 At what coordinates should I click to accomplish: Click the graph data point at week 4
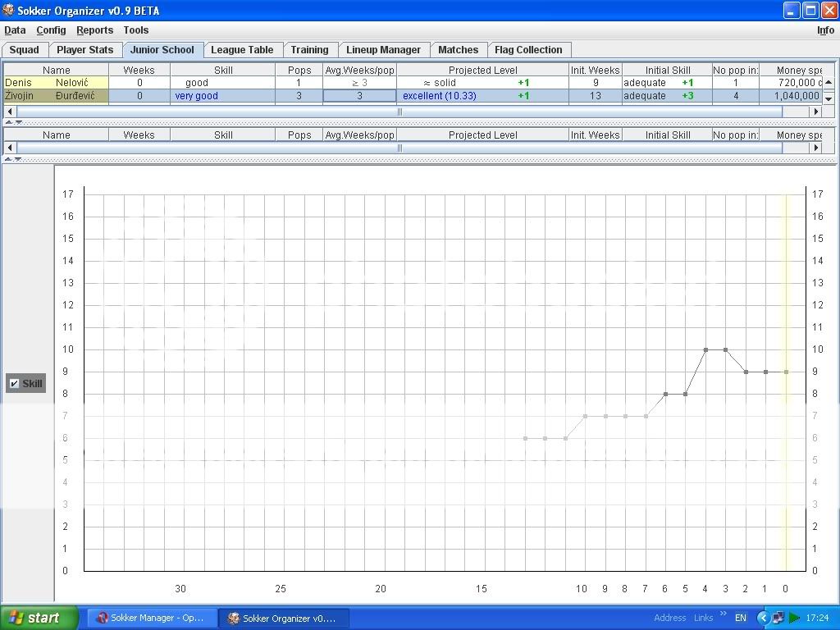[705, 349]
